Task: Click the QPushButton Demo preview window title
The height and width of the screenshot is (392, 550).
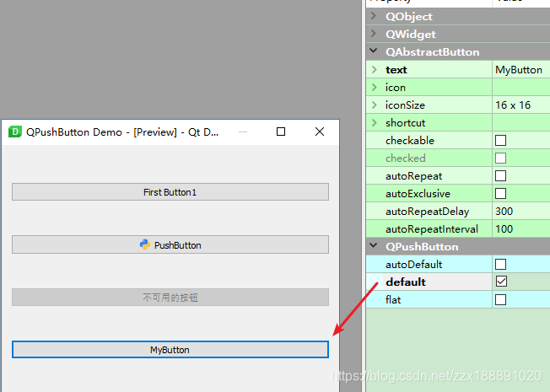Action: click(x=122, y=132)
